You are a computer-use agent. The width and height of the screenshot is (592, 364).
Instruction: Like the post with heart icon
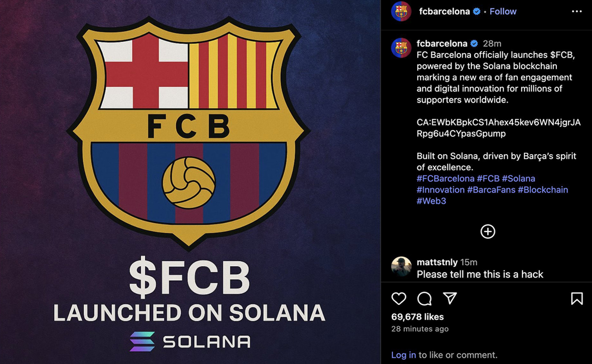tap(399, 299)
